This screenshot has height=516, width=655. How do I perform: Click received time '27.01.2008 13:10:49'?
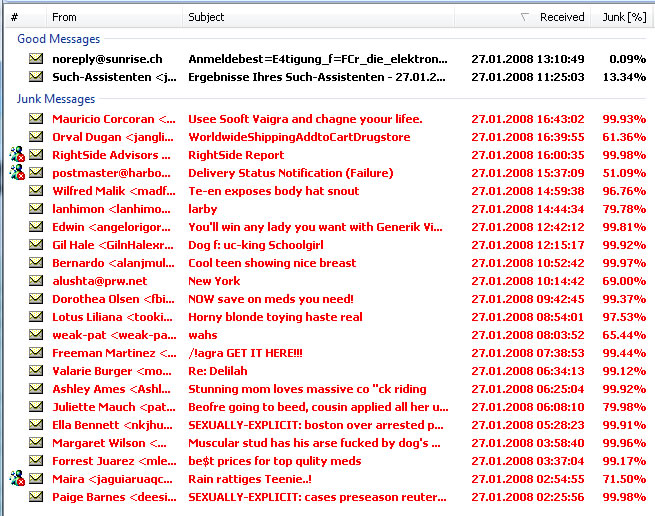point(528,59)
